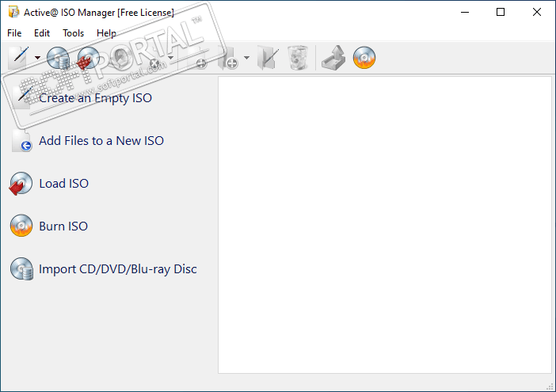556x392 pixels.
Task: Click the application icon in title bar
Action: (x=13, y=12)
